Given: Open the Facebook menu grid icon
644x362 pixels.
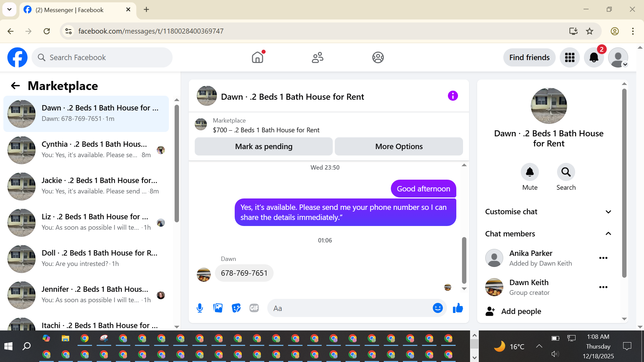Looking at the screenshot, I should 570,57.
